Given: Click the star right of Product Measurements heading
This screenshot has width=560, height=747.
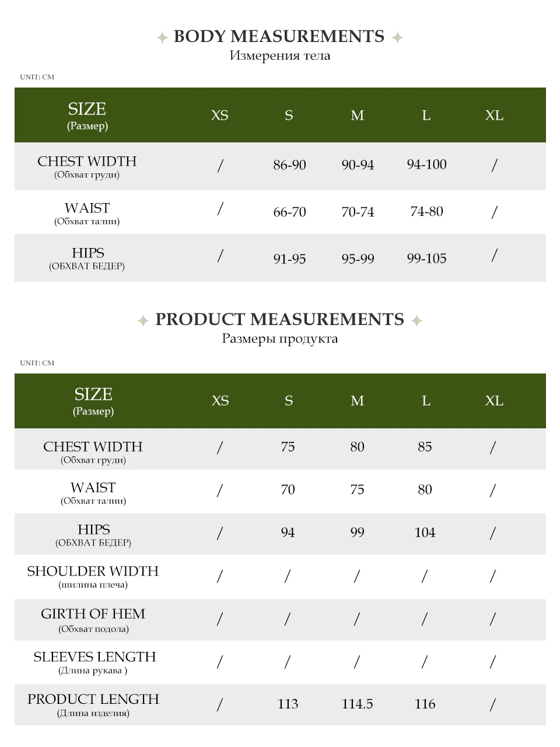Looking at the screenshot, I should (x=416, y=320).
